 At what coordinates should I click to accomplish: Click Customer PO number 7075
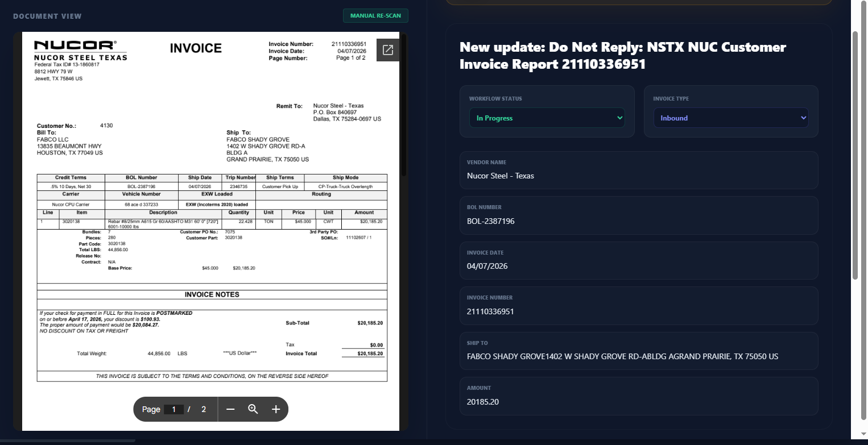coord(230,232)
